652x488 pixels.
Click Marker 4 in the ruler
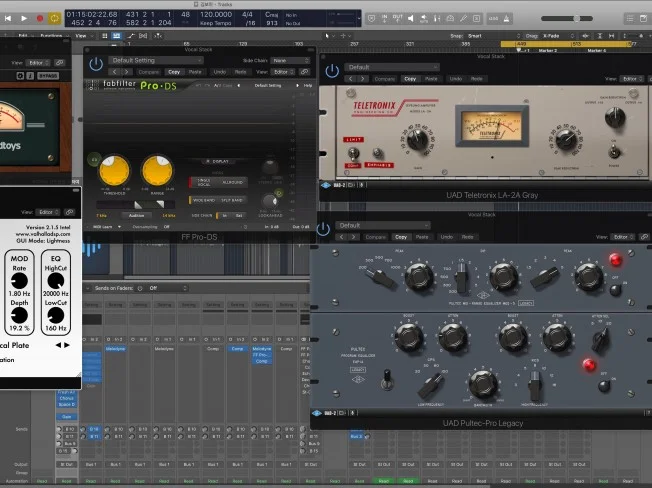click(597, 50)
